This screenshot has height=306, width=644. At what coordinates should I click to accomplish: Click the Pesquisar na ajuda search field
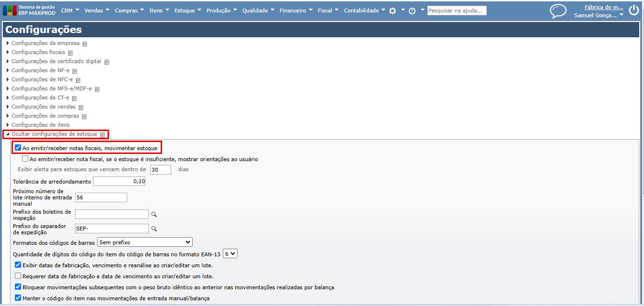[457, 11]
